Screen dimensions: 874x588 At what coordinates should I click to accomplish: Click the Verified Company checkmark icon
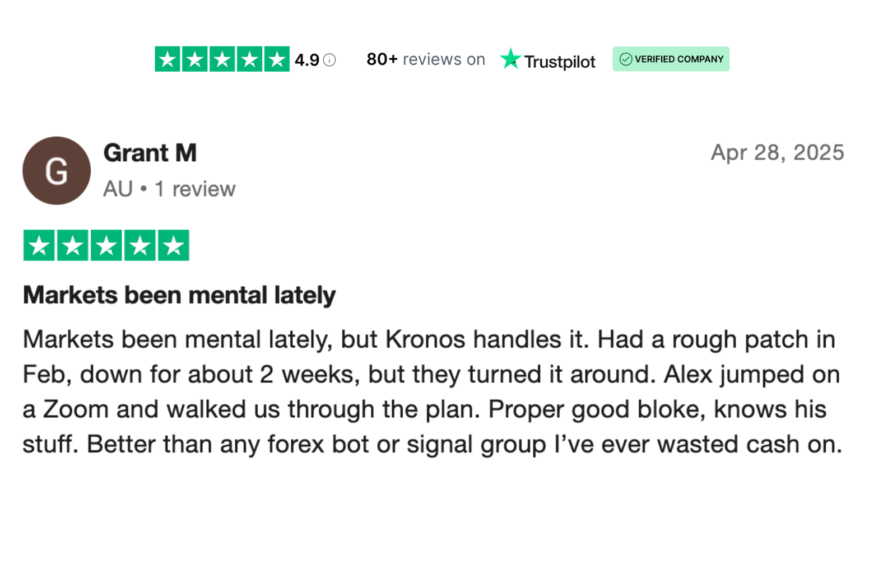tap(626, 59)
